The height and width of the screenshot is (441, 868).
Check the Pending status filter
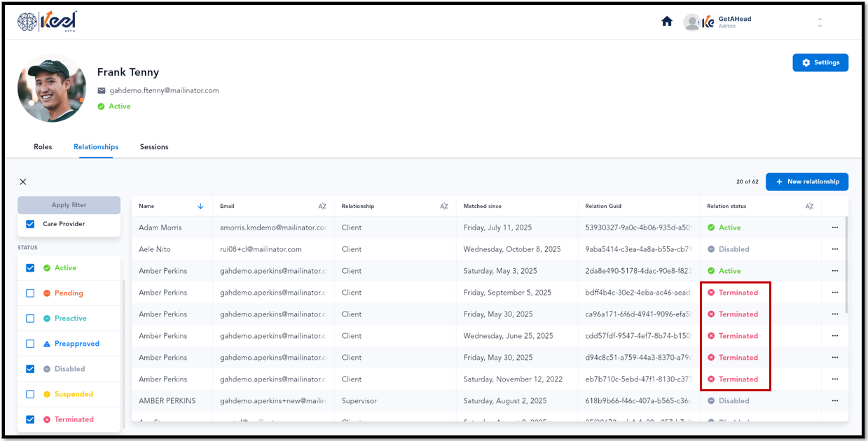click(x=30, y=293)
